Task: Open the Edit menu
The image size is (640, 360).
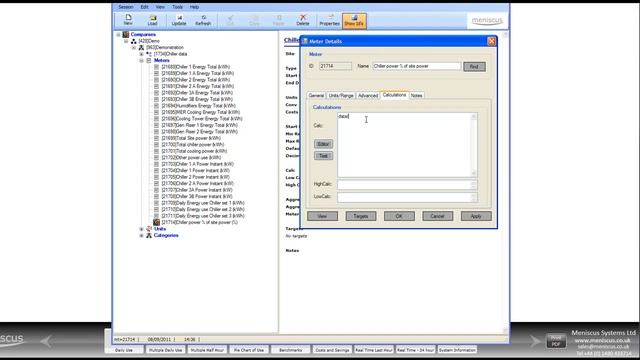Action: tap(144, 7)
